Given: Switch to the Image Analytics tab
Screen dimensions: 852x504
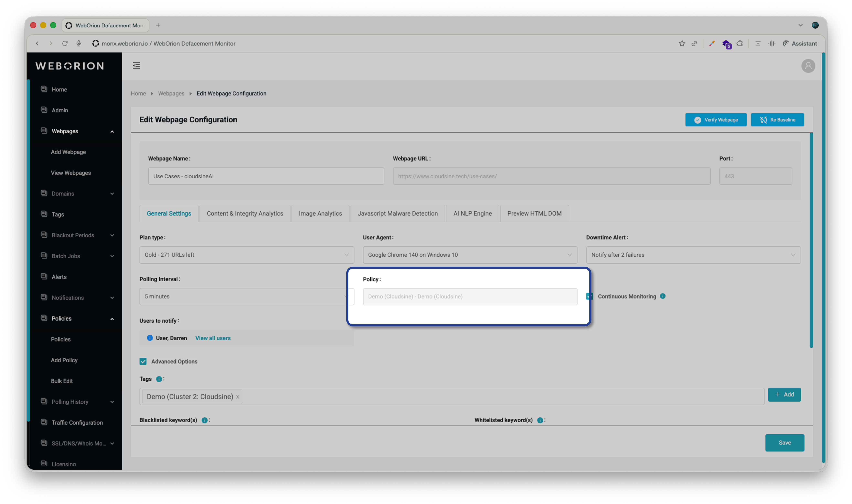Looking at the screenshot, I should [x=320, y=213].
